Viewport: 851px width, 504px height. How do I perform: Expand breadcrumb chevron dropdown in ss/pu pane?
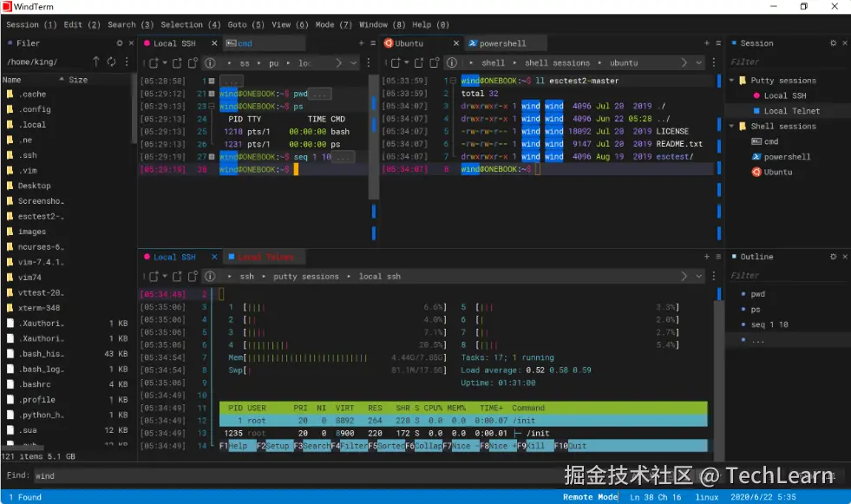[x=353, y=63]
